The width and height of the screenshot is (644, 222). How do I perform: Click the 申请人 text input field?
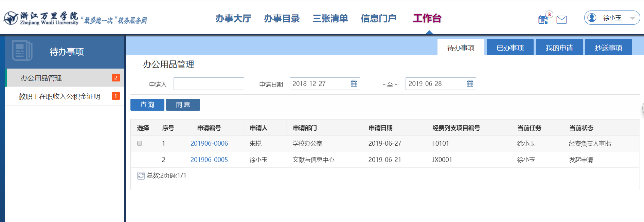209,84
